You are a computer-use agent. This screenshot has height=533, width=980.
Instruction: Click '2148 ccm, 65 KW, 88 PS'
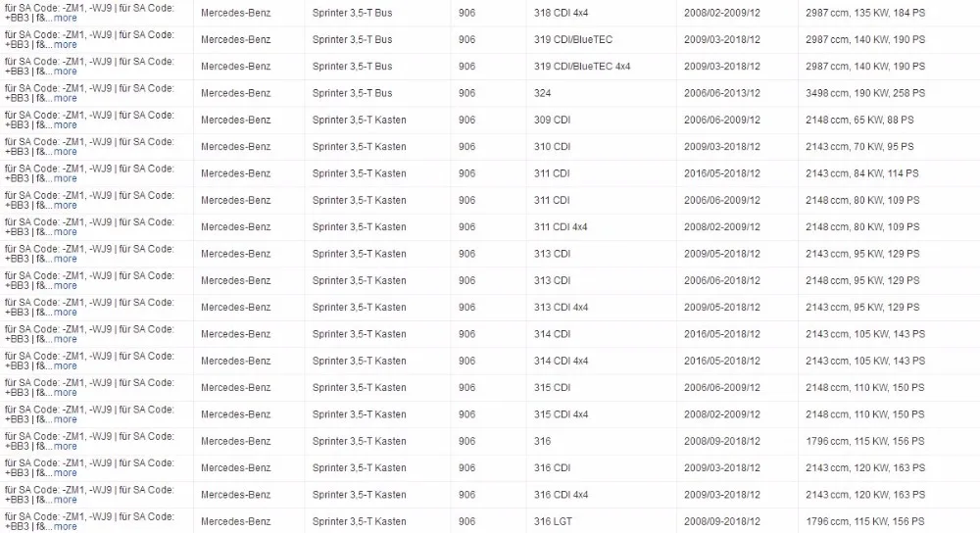(859, 120)
